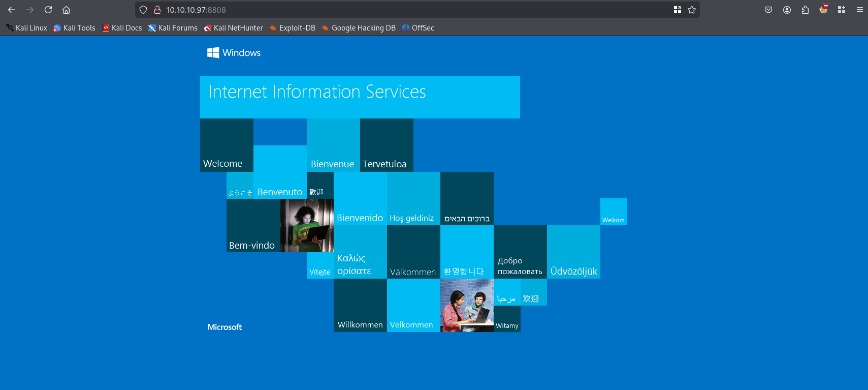Click the Chinese 欢迎 tile
The width and height of the screenshot is (868, 390).
534,292
